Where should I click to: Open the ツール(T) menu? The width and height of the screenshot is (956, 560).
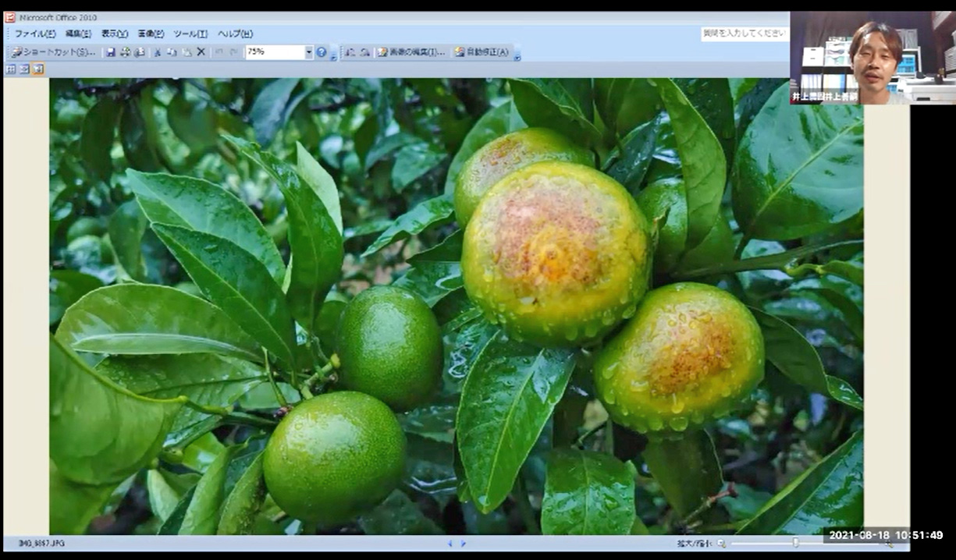[190, 34]
